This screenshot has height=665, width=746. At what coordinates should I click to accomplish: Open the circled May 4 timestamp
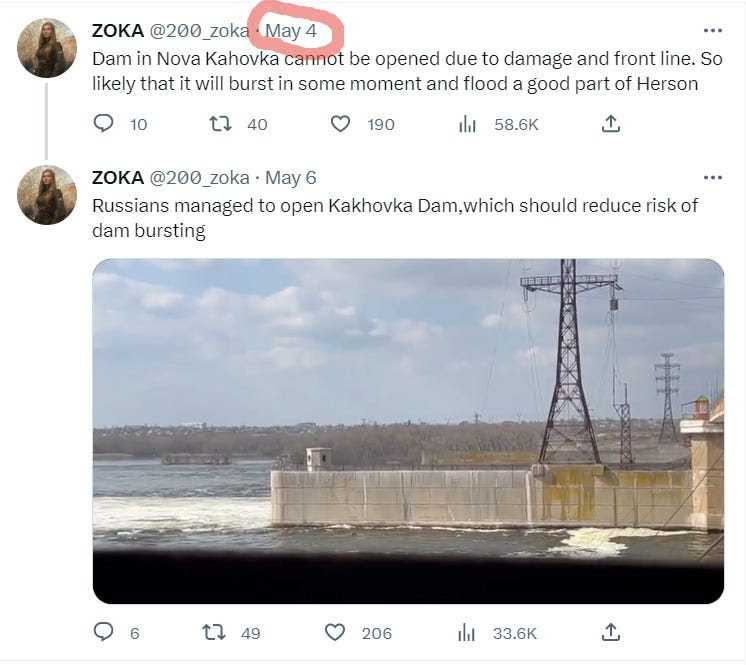(x=291, y=31)
